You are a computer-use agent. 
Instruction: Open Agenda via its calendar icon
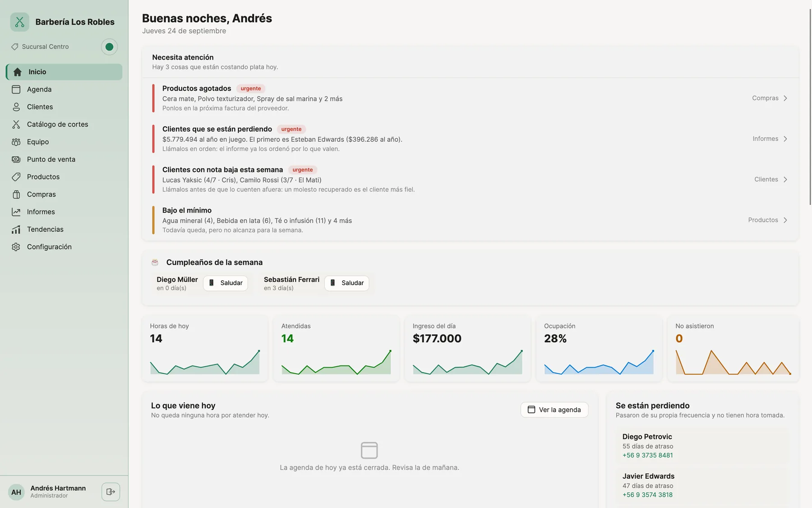click(16, 89)
